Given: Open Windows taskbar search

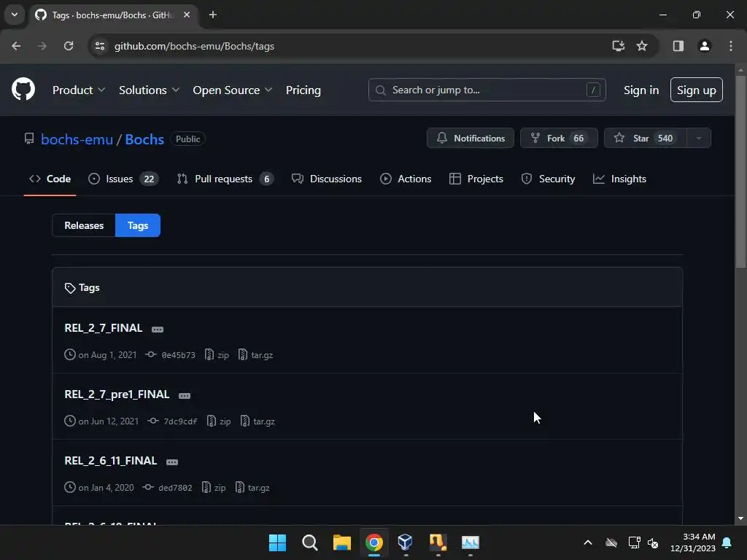Looking at the screenshot, I should coord(309,542).
